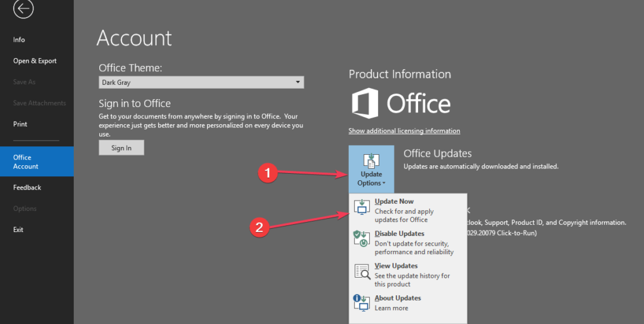The height and width of the screenshot is (324, 644).
Task: Click the Sign In button
Action: pyautogui.click(x=121, y=148)
